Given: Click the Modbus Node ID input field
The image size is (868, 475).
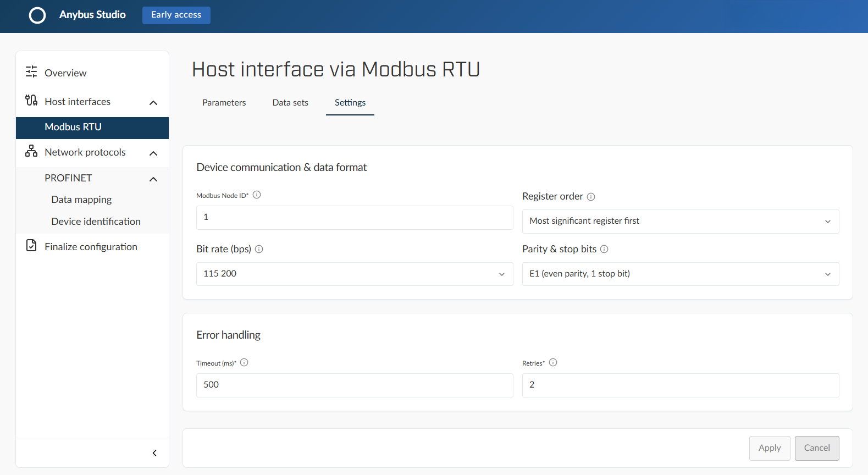Looking at the screenshot, I should click(x=355, y=218).
